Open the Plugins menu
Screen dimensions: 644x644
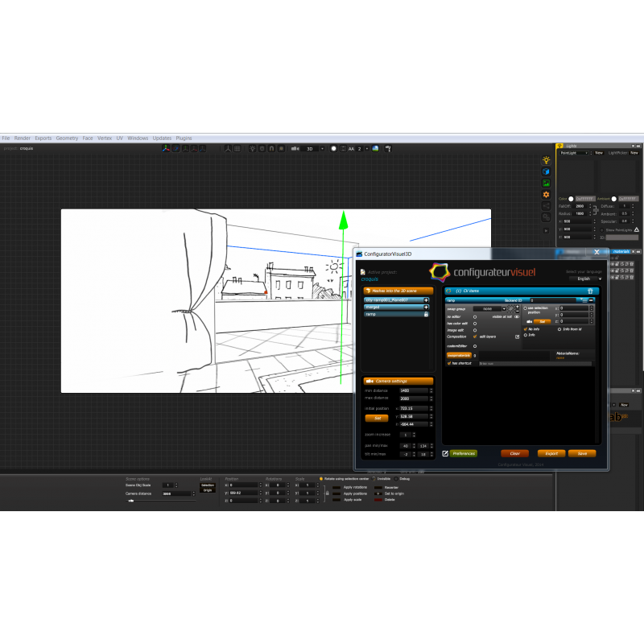click(x=184, y=138)
